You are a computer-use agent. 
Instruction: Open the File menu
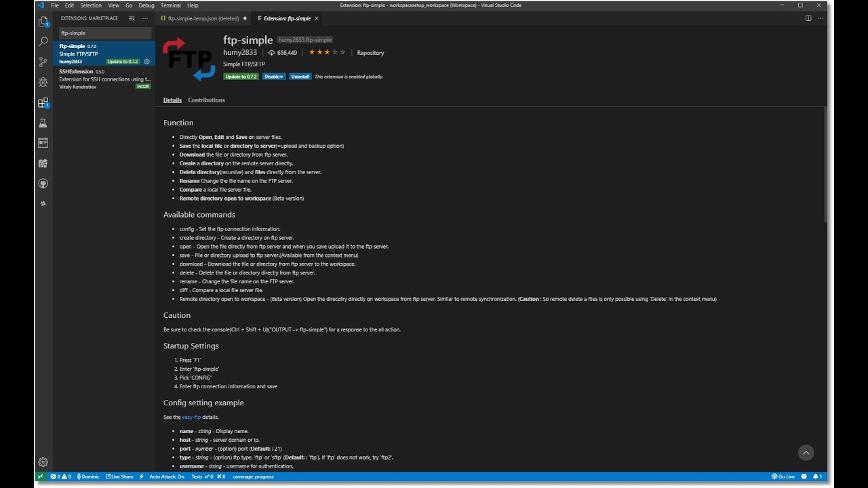55,5
